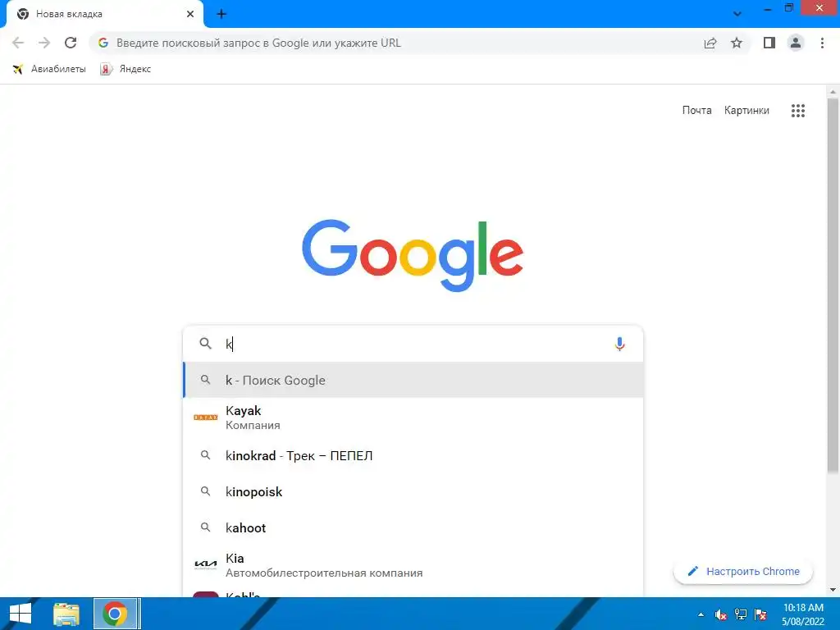
Task: Click the Google logo
Action: [413, 255]
